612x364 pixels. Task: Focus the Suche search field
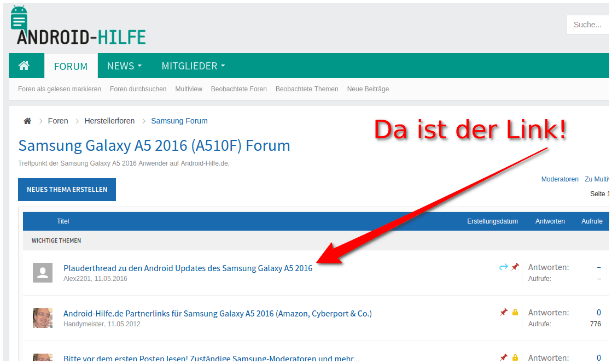coord(587,25)
